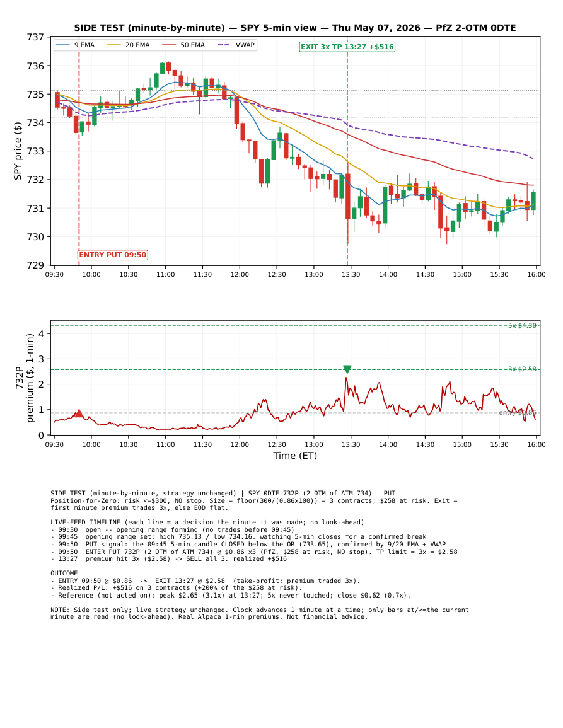Click the red entry triangle marker on premium chart

coord(79,413)
